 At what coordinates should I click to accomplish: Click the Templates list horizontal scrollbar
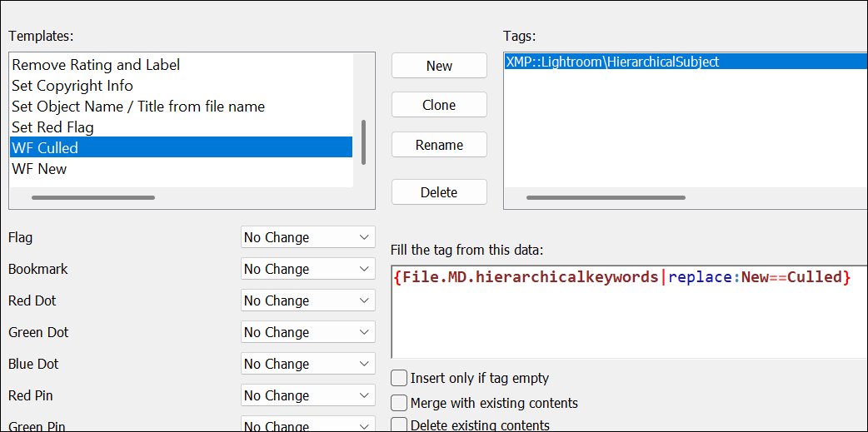93,197
